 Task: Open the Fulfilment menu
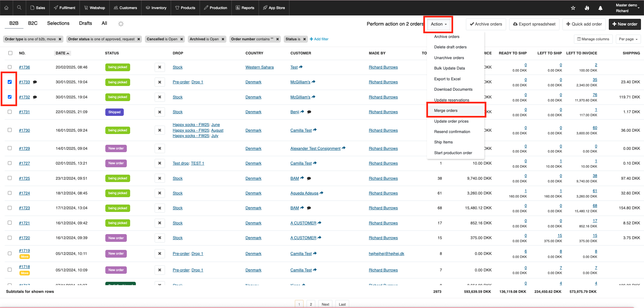(x=64, y=8)
